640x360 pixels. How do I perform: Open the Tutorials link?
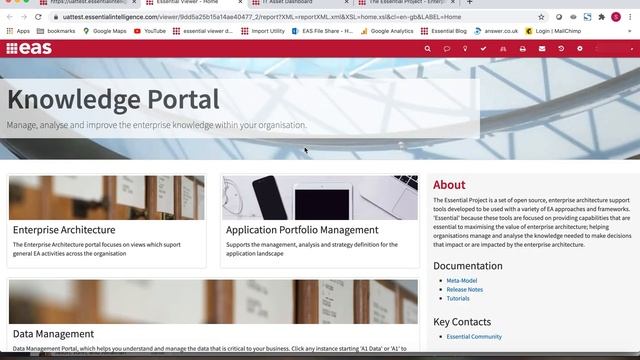pyautogui.click(x=458, y=298)
